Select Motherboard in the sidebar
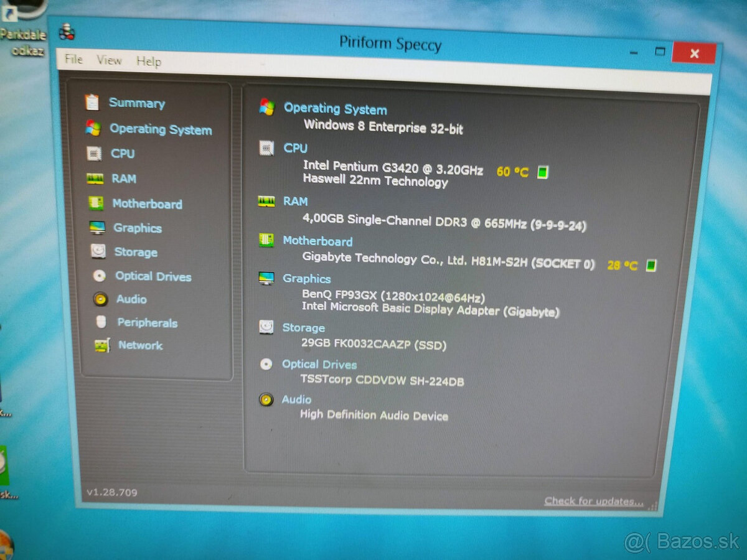 (x=147, y=204)
